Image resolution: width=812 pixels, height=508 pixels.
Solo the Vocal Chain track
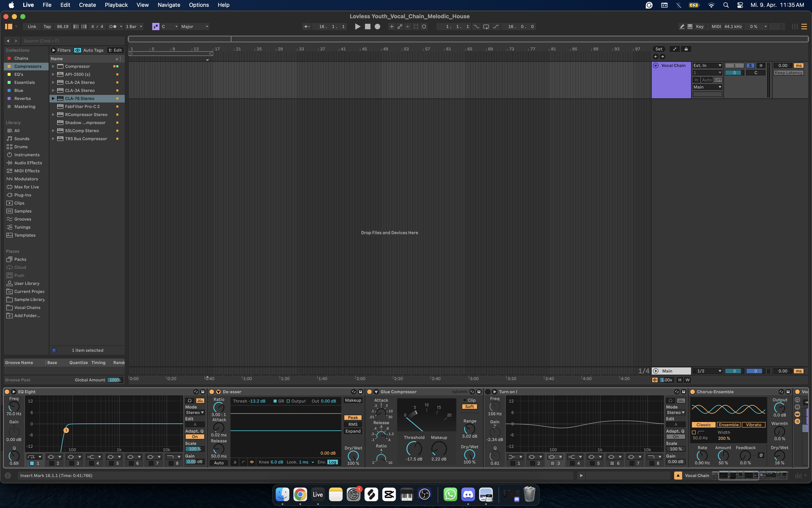[x=750, y=66]
